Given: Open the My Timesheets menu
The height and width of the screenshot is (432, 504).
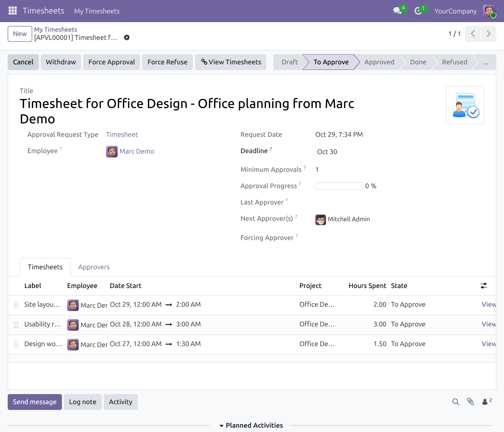Looking at the screenshot, I should (x=97, y=11).
